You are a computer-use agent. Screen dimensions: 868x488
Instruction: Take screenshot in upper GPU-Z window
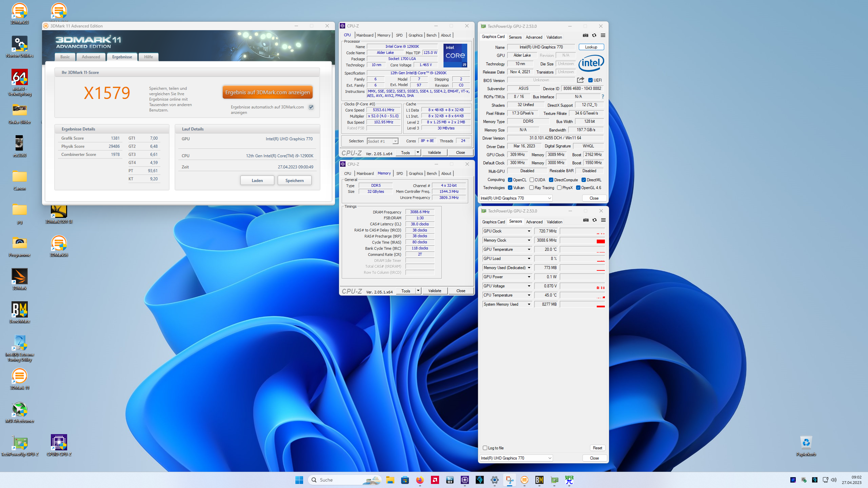[586, 35]
